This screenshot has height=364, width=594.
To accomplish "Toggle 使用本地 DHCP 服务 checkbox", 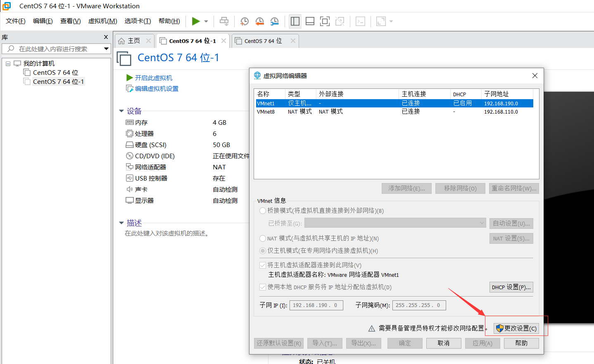I will tap(263, 287).
